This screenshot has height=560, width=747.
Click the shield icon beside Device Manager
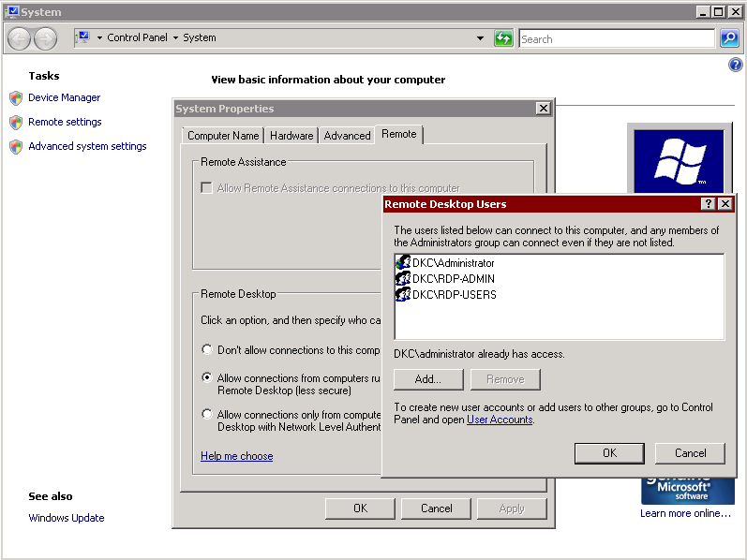16,98
